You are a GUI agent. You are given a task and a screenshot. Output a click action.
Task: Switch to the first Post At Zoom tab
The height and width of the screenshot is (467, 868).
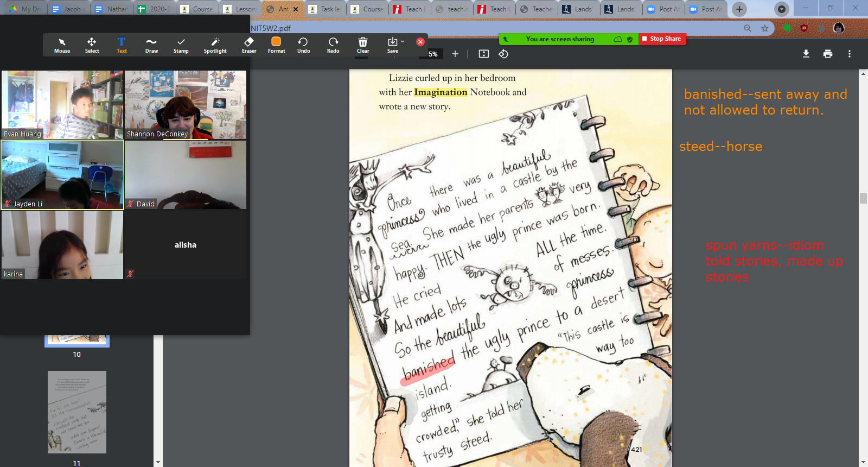click(663, 9)
